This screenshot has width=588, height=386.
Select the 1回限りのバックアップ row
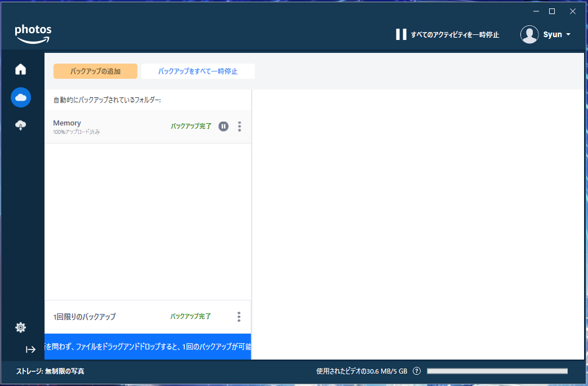pyautogui.click(x=148, y=317)
